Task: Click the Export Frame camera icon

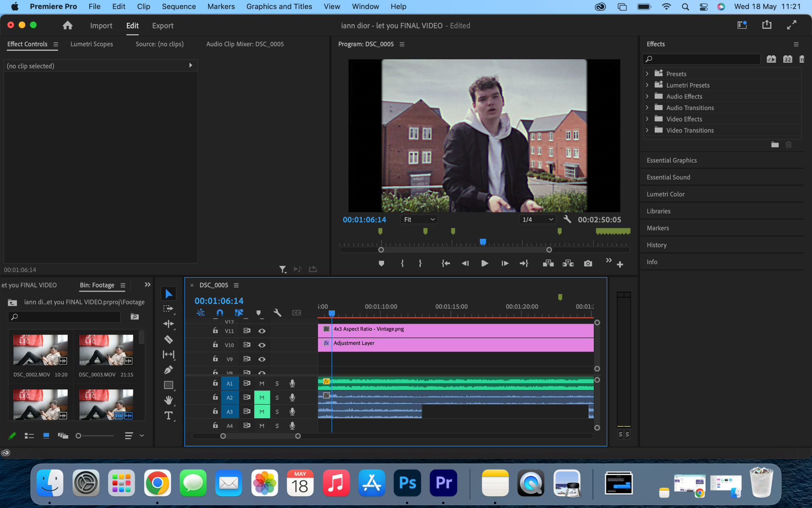Action: [x=588, y=263]
